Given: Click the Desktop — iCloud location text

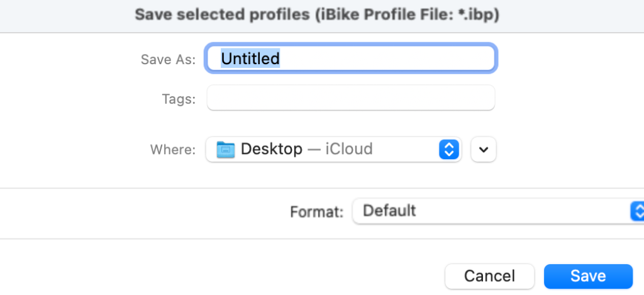Looking at the screenshot, I should point(307,148).
